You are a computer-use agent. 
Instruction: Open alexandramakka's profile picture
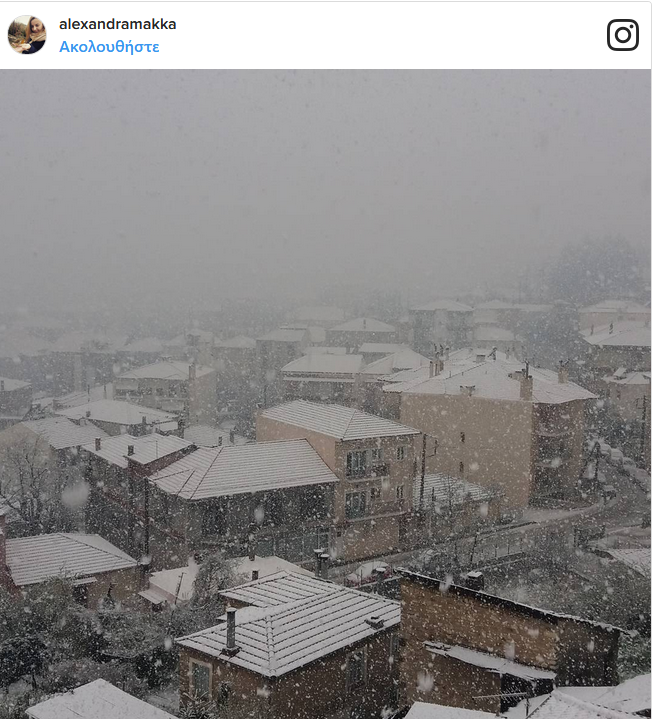pyautogui.click(x=27, y=35)
